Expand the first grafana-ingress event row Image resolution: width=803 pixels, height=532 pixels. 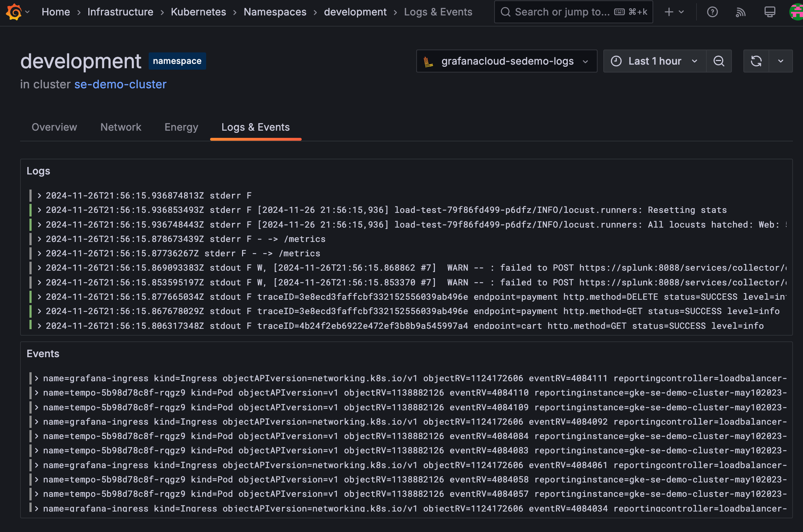click(37, 378)
